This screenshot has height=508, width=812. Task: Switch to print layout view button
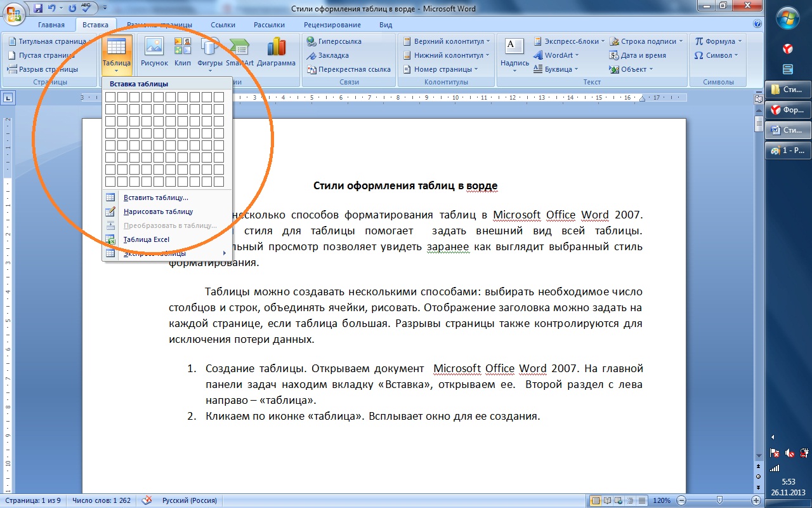coord(596,500)
